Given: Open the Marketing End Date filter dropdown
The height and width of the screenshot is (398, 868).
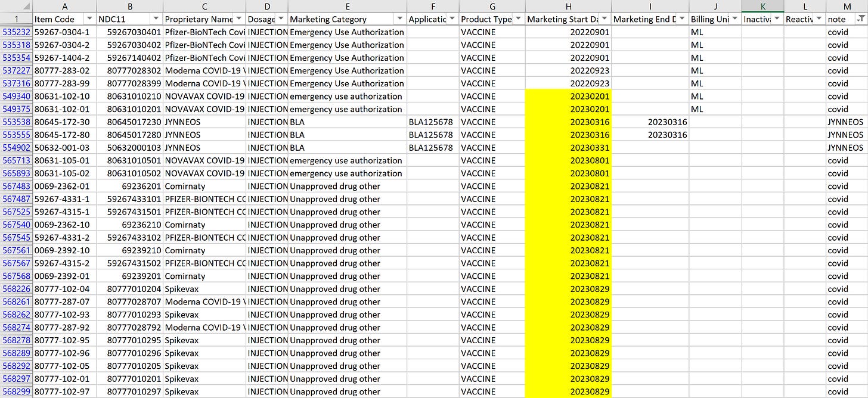Looking at the screenshot, I should coord(682,19).
